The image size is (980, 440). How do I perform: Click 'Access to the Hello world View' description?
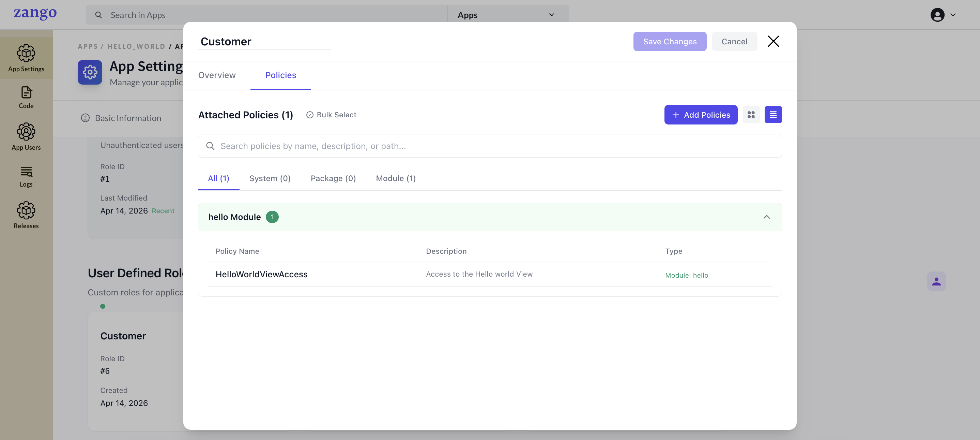(479, 274)
